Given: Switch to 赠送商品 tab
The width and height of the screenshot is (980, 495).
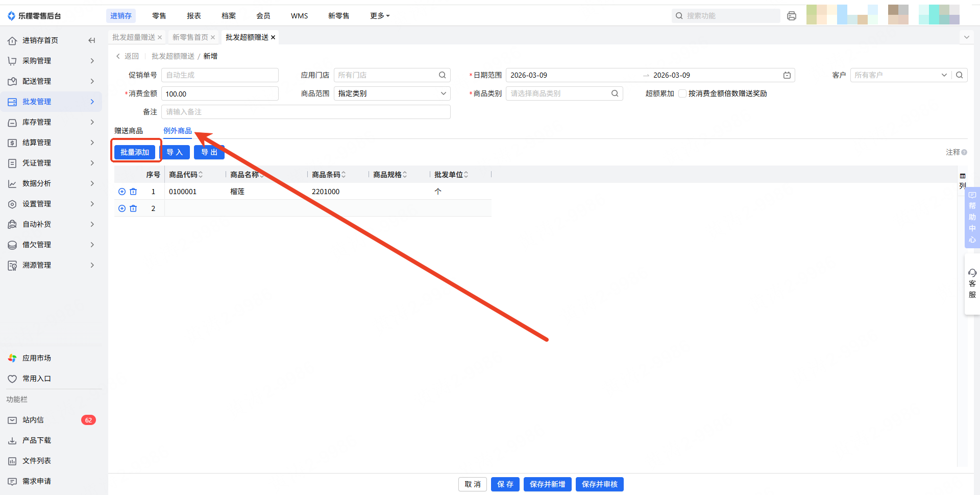Looking at the screenshot, I should 129,131.
